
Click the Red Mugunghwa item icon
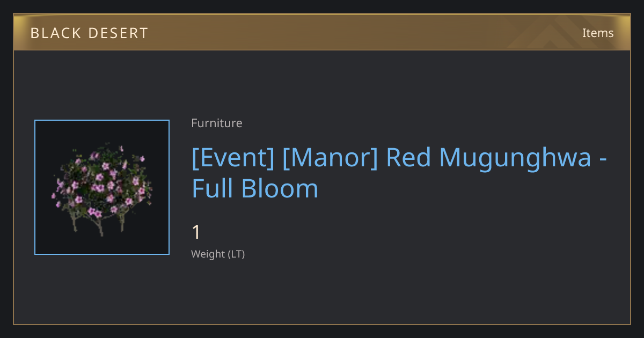pos(102,187)
